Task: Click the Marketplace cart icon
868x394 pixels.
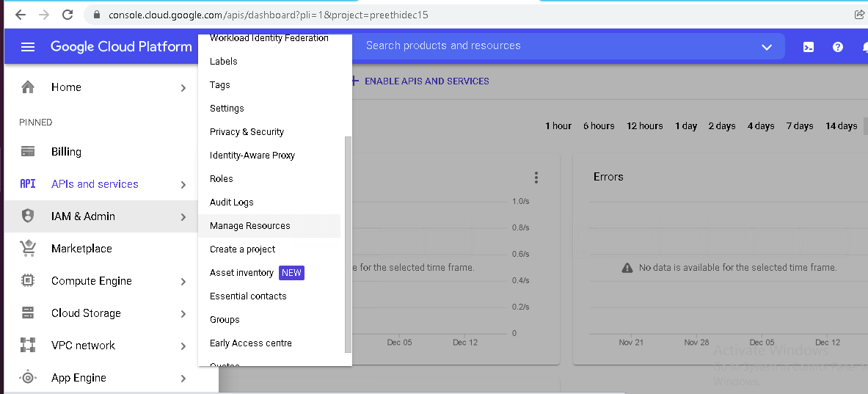Action: (x=28, y=249)
